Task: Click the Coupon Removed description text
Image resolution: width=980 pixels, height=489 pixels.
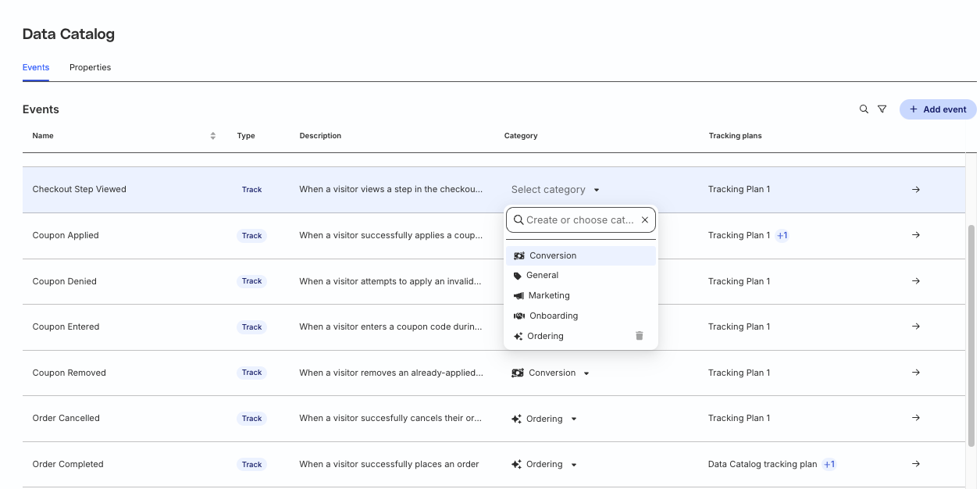Action: coord(391,373)
